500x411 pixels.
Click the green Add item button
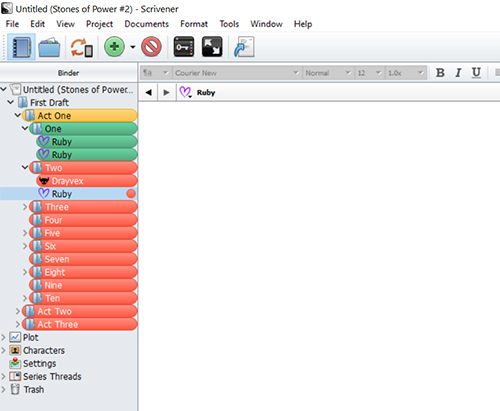coord(114,47)
